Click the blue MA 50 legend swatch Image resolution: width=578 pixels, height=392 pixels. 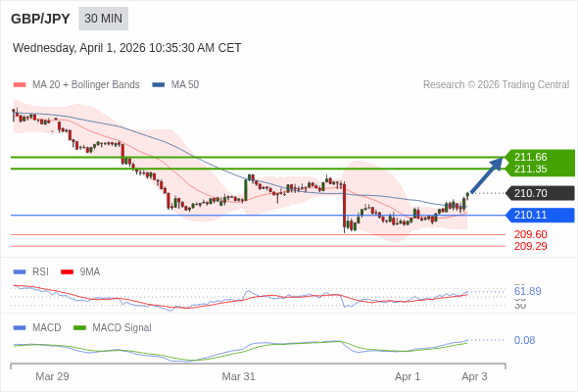[159, 85]
